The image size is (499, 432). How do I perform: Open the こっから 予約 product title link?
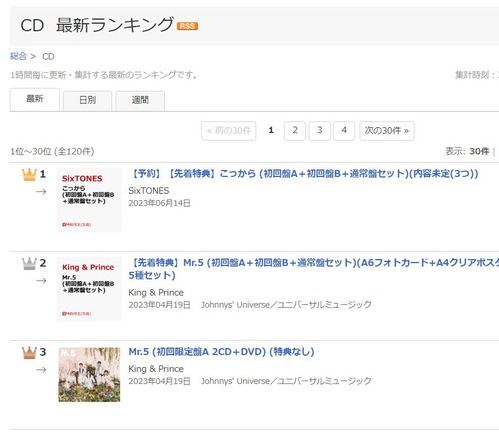click(304, 174)
